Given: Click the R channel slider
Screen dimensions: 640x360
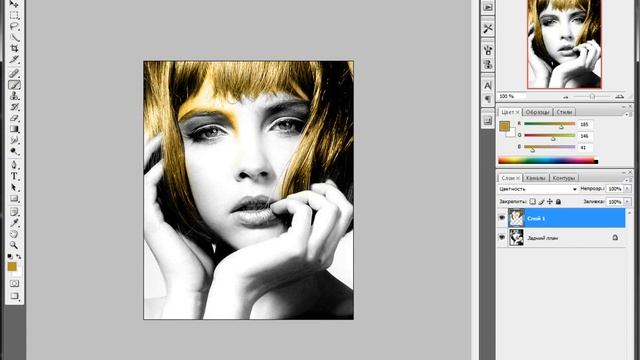Looking at the screenshot, I should point(549,124).
